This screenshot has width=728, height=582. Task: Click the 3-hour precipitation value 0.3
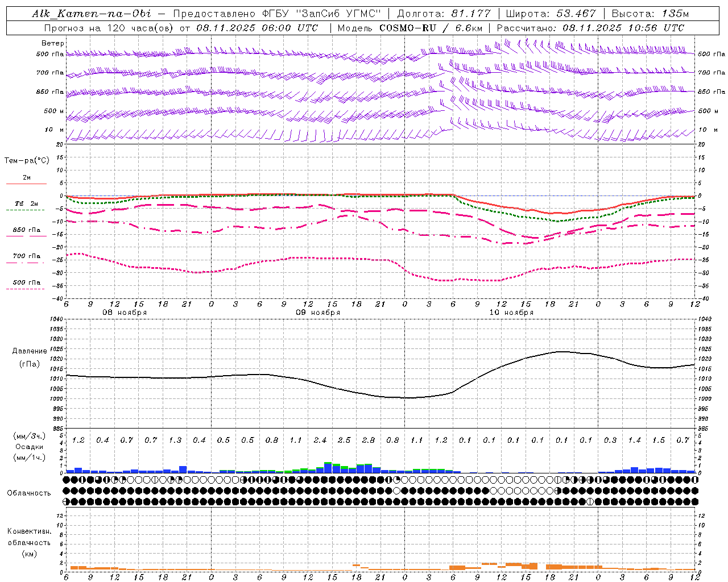pos(610,440)
